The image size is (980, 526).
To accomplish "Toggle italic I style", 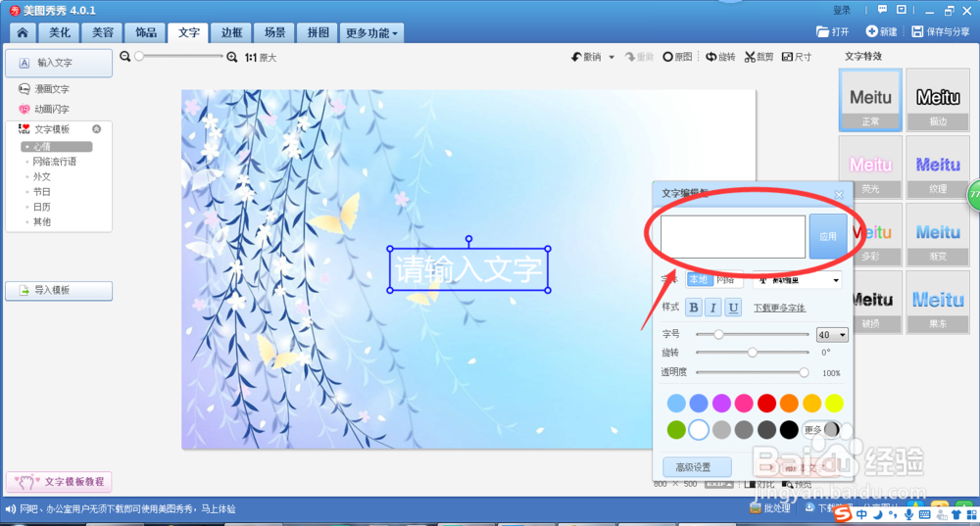I will click(713, 308).
